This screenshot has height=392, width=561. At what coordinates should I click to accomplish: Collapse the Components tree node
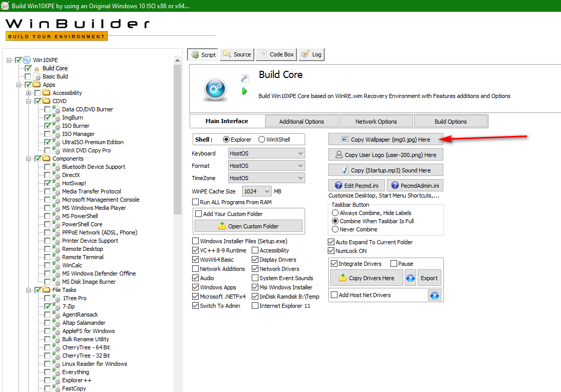pos(28,159)
